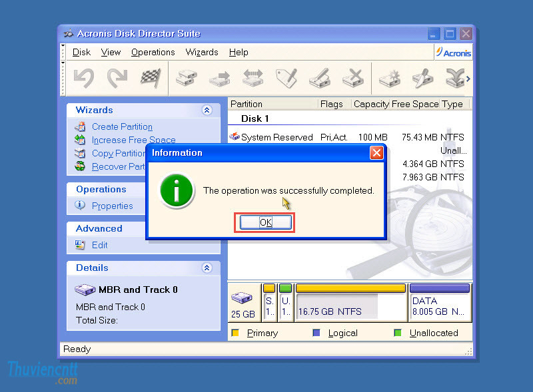Click the Flags column header
Viewport: 533px width, 392px height.
[x=334, y=104]
